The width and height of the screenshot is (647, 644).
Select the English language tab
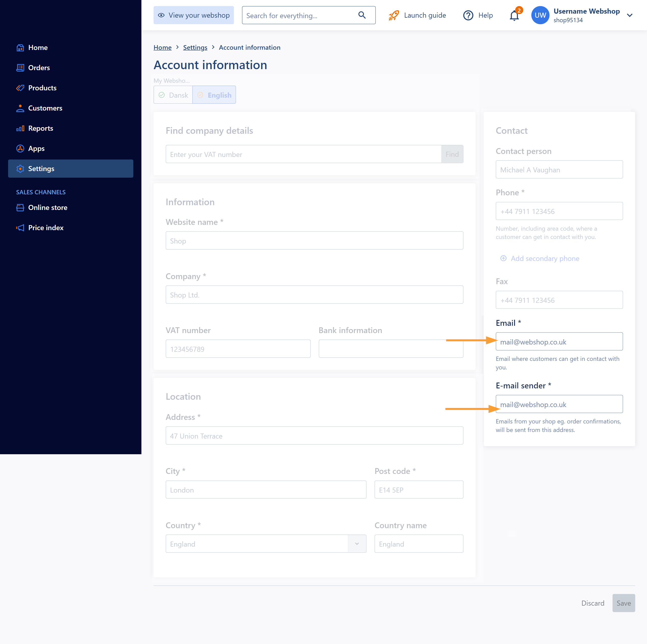click(214, 95)
